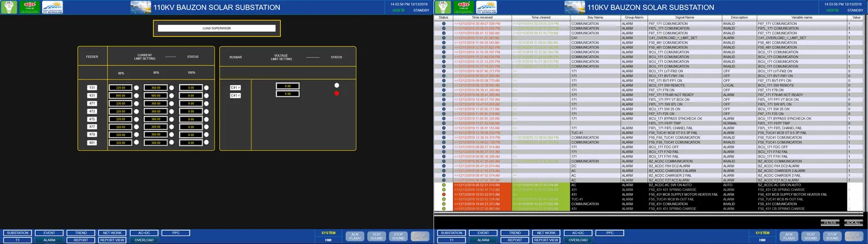The height and width of the screenshot is (244, 868).
Task: Open NET WORK page on left screen
Action: click(112, 233)
